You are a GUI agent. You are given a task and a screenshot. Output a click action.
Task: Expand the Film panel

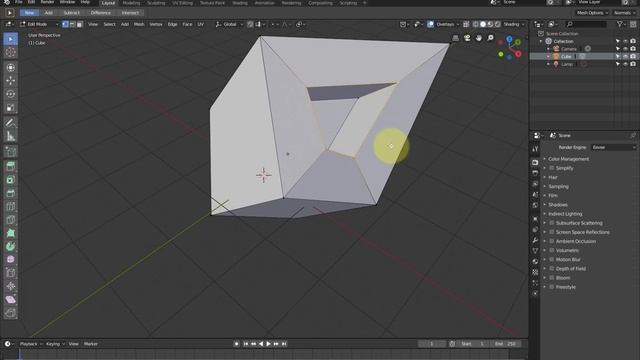click(552, 196)
